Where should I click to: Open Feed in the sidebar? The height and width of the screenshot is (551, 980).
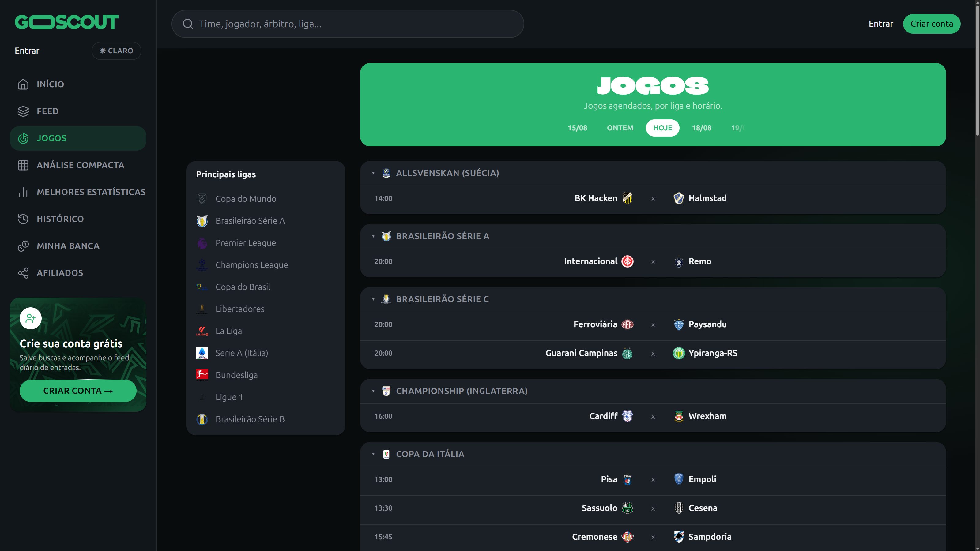[x=78, y=111]
